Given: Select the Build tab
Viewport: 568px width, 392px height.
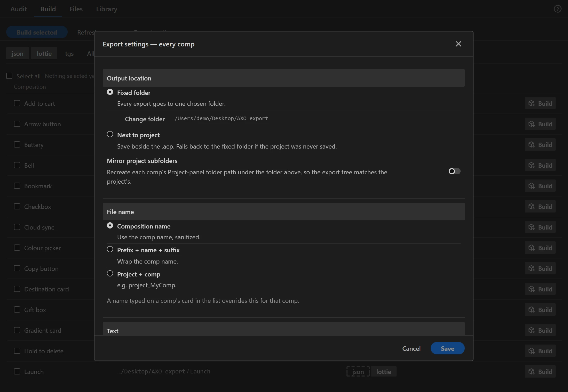Looking at the screenshot, I should coord(48,9).
